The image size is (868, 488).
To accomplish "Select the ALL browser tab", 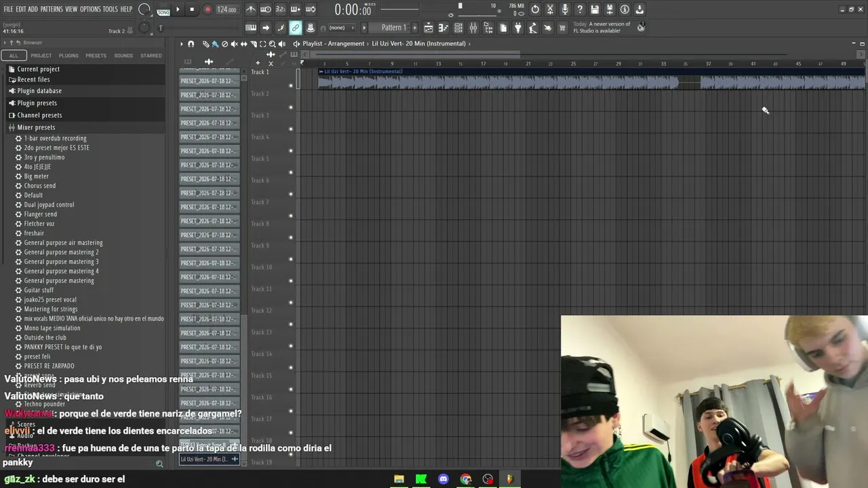I will click(x=14, y=56).
